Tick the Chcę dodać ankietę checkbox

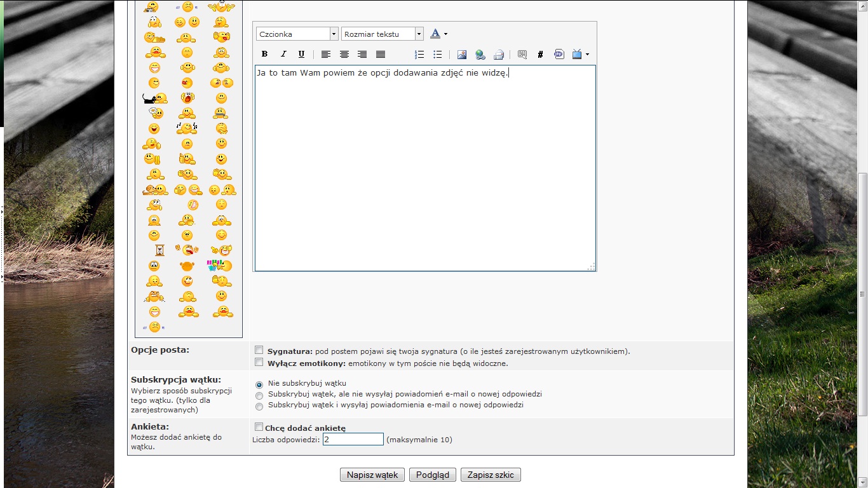[x=259, y=427]
